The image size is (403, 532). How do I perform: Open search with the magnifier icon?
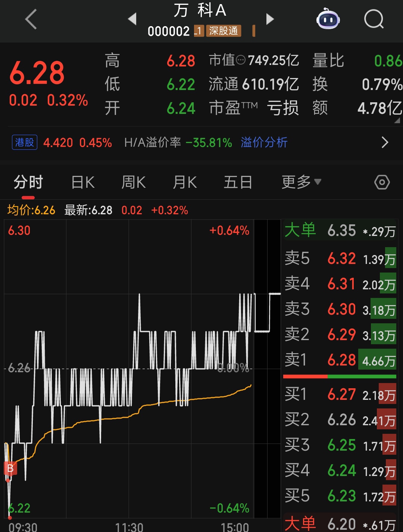pos(374,19)
